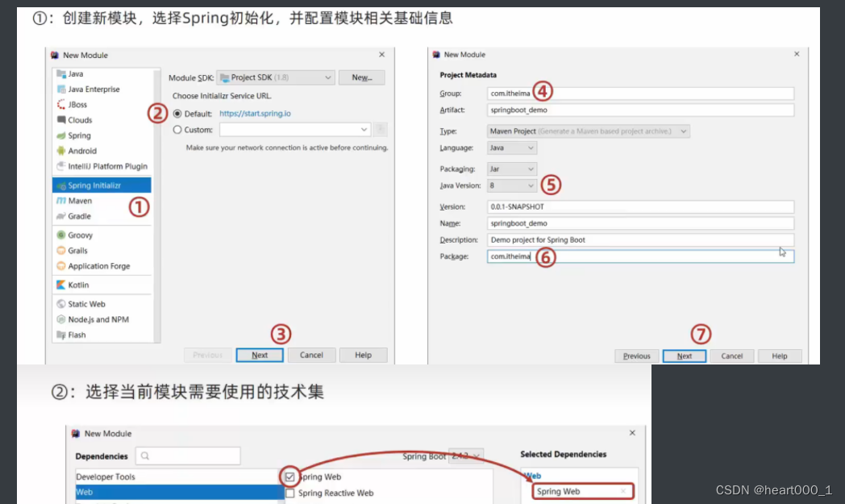Click Cancel in Project Metadata dialog
Image resolution: width=845 pixels, height=504 pixels.
(x=732, y=356)
